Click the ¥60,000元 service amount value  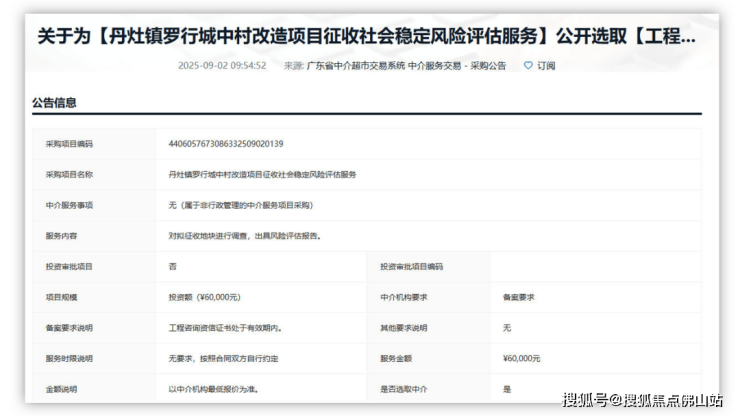pos(522,359)
